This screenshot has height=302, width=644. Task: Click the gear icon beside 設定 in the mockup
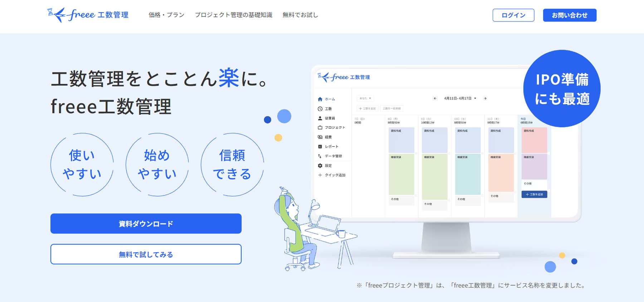pyautogui.click(x=320, y=166)
